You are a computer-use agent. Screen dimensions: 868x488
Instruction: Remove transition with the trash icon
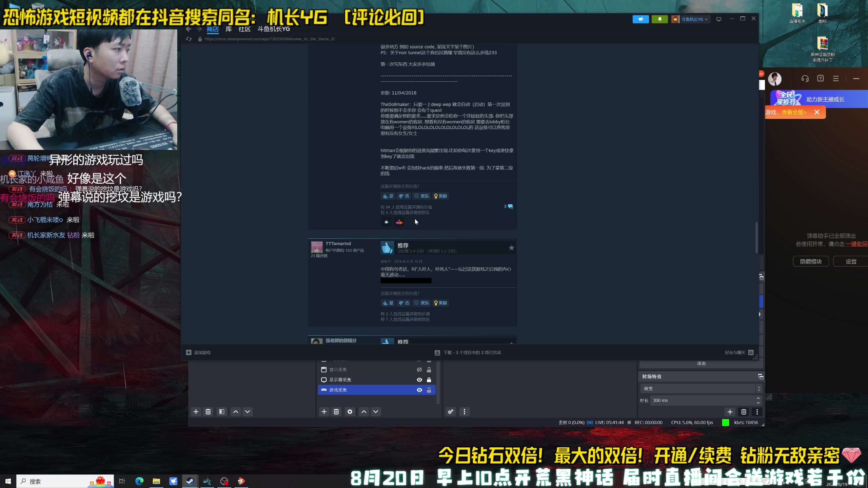(x=744, y=411)
